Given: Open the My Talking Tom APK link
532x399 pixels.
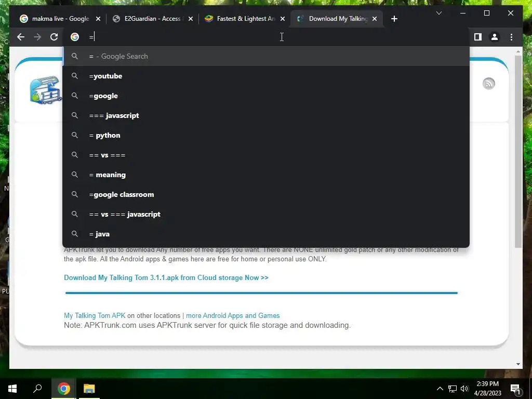Looking at the screenshot, I should tap(95, 315).
